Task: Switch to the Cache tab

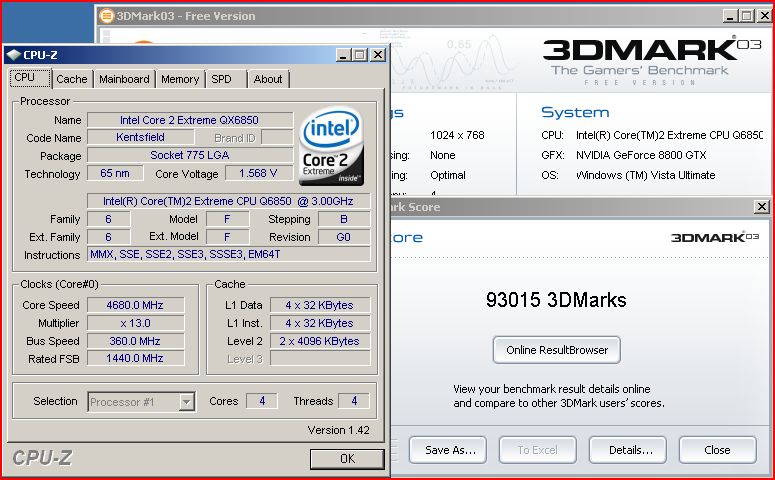Action: [72, 79]
